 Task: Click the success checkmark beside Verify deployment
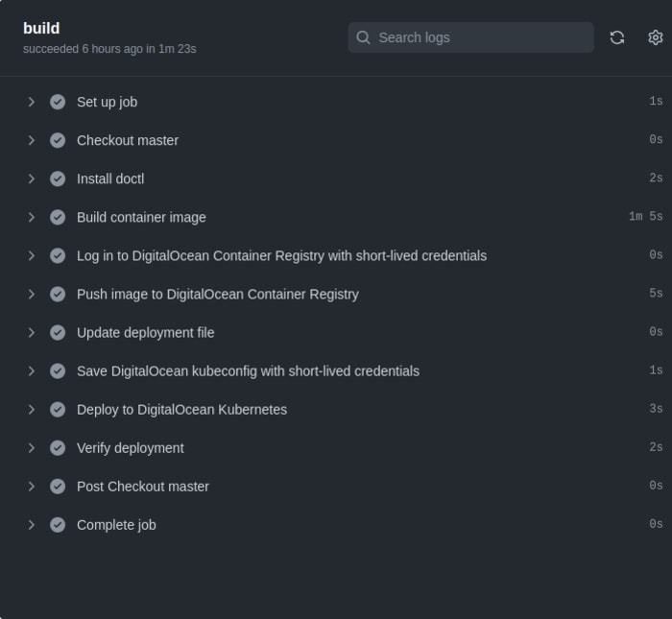(x=58, y=447)
